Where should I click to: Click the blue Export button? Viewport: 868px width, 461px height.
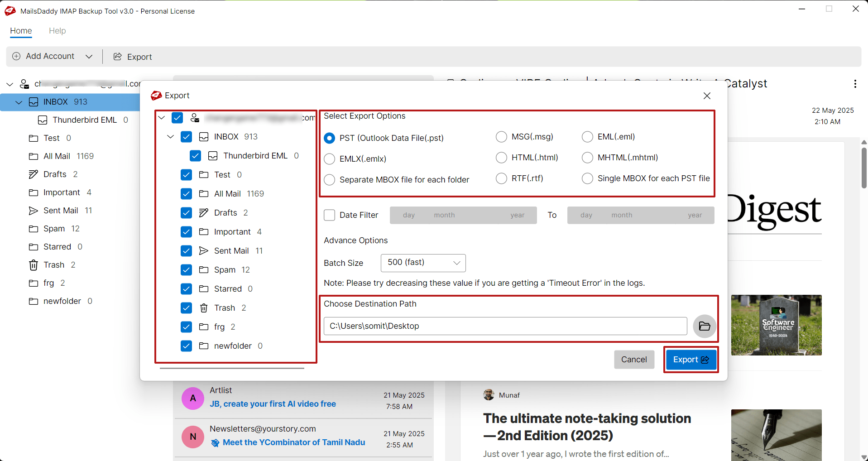(x=691, y=360)
